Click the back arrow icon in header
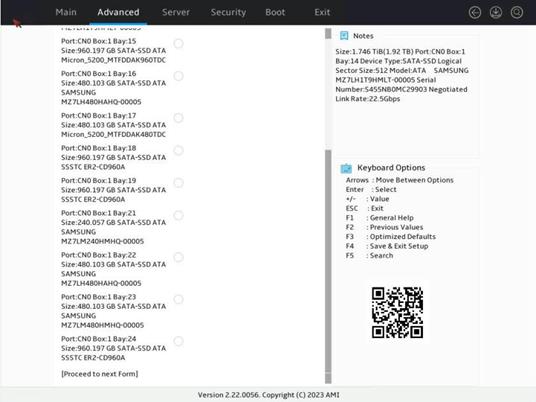The image size is (536, 402). (x=475, y=13)
